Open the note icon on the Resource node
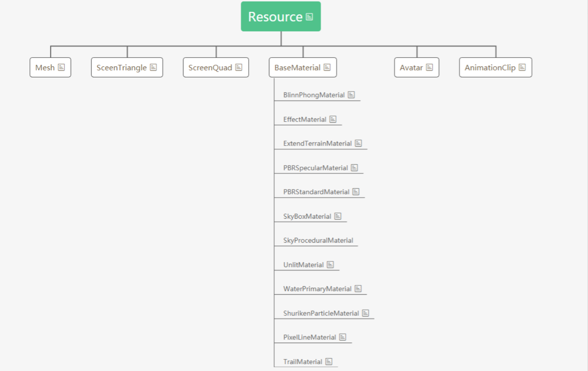Viewport: 588px width, 371px height. coord(309,17)
